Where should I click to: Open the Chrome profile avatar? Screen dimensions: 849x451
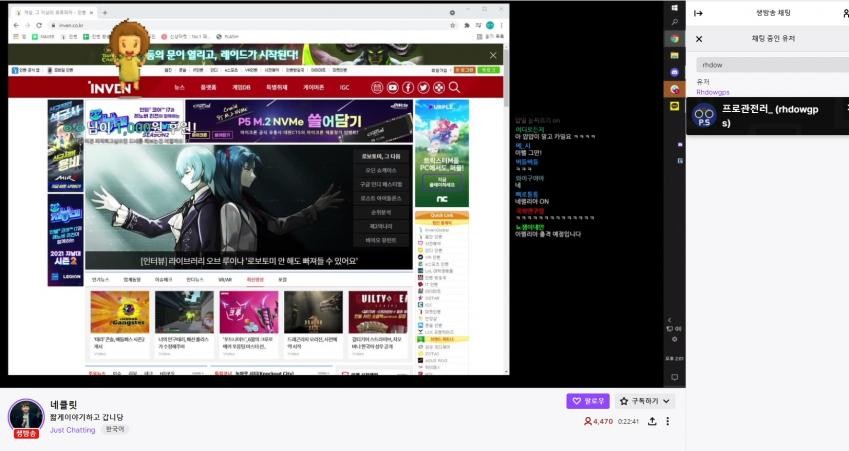[490, 25]
